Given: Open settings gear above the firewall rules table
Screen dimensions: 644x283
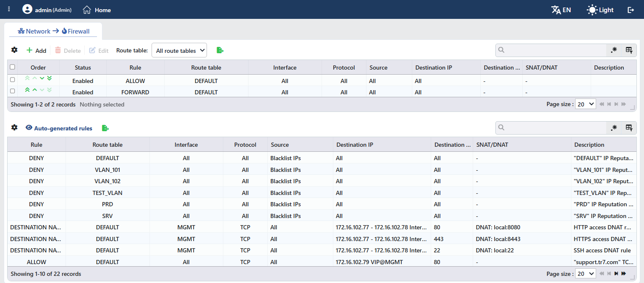Looking at the screenshot, I should [14, 50].
